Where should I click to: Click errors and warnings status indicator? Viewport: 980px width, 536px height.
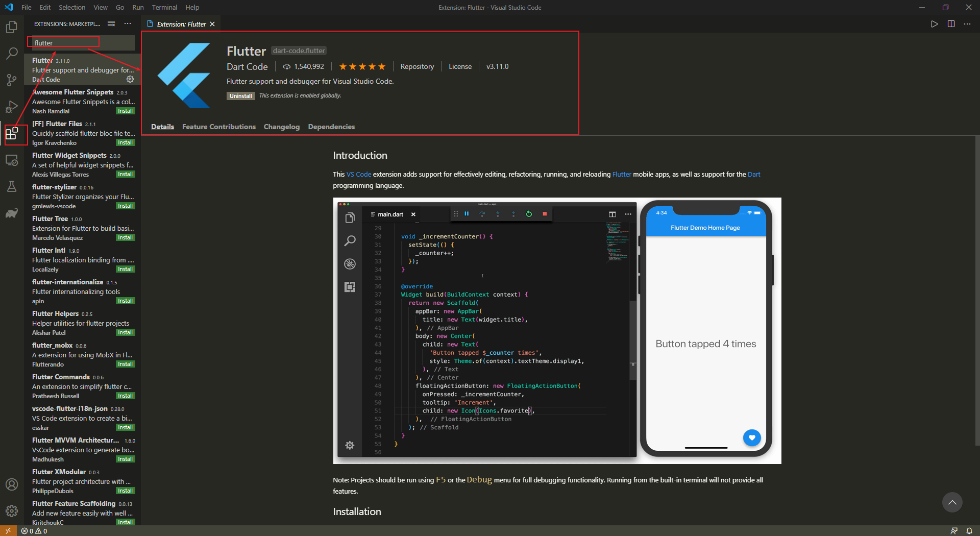34,531
